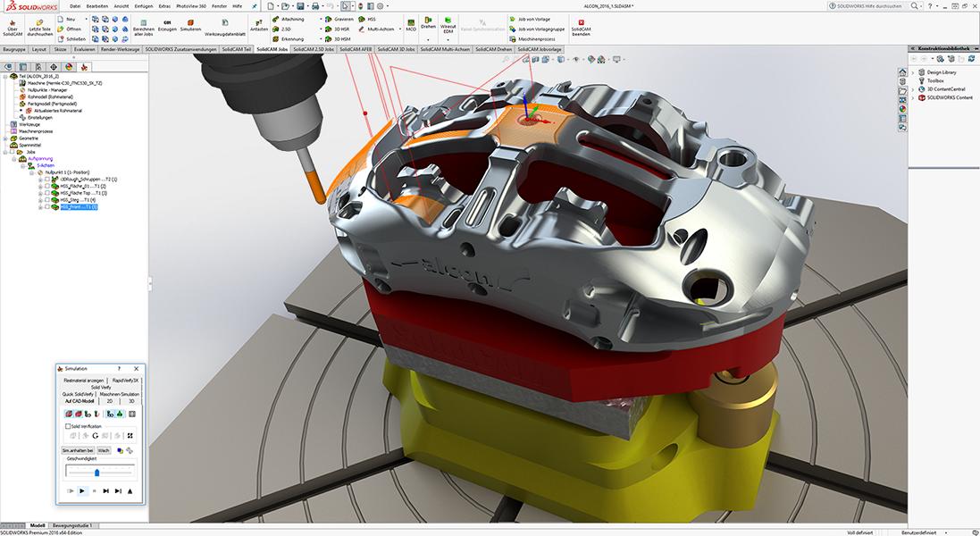Add a 3D HSR job

338,29
